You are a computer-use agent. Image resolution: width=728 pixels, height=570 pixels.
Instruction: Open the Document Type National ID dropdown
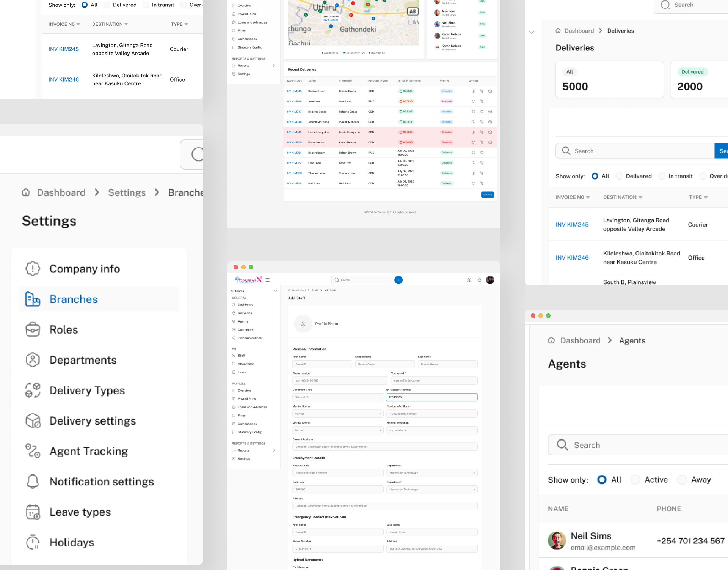click(x=337, y=397)
